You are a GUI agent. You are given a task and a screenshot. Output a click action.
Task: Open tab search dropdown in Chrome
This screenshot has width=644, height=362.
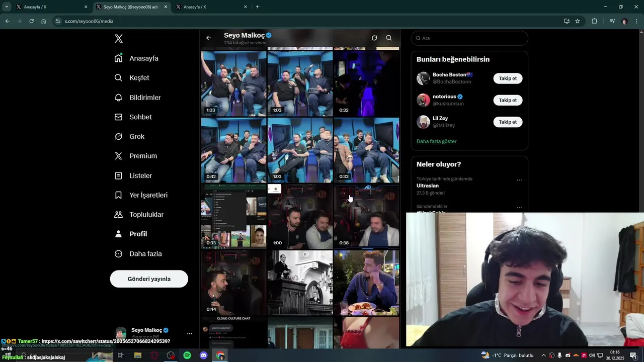coord(7,7)
